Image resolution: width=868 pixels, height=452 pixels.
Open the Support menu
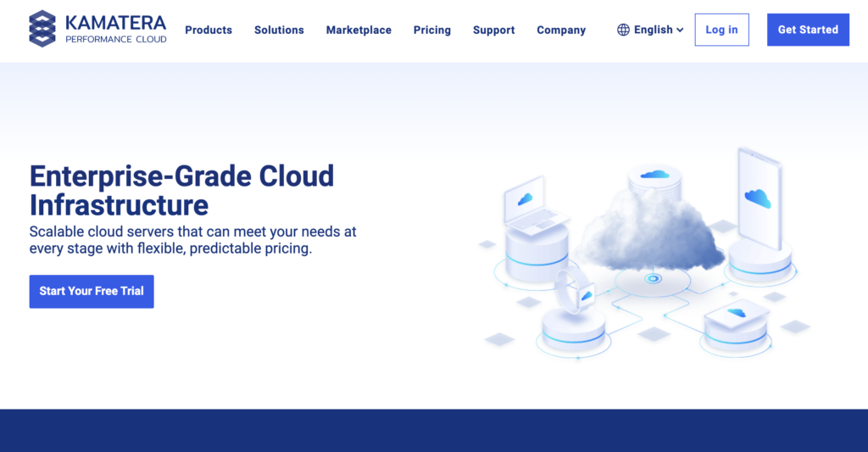[x=493, y=30]
